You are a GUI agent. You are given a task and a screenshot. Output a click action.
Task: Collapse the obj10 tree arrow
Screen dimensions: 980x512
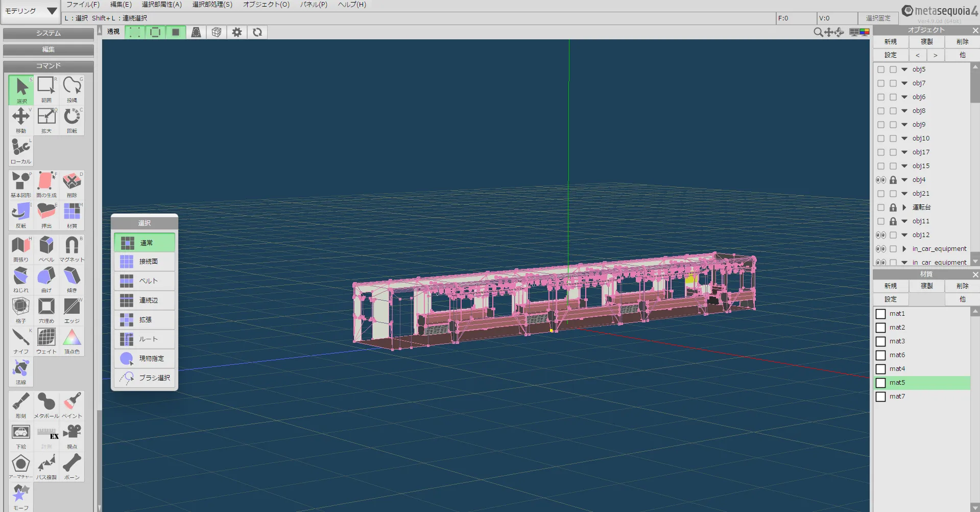[x=904, y=138]
